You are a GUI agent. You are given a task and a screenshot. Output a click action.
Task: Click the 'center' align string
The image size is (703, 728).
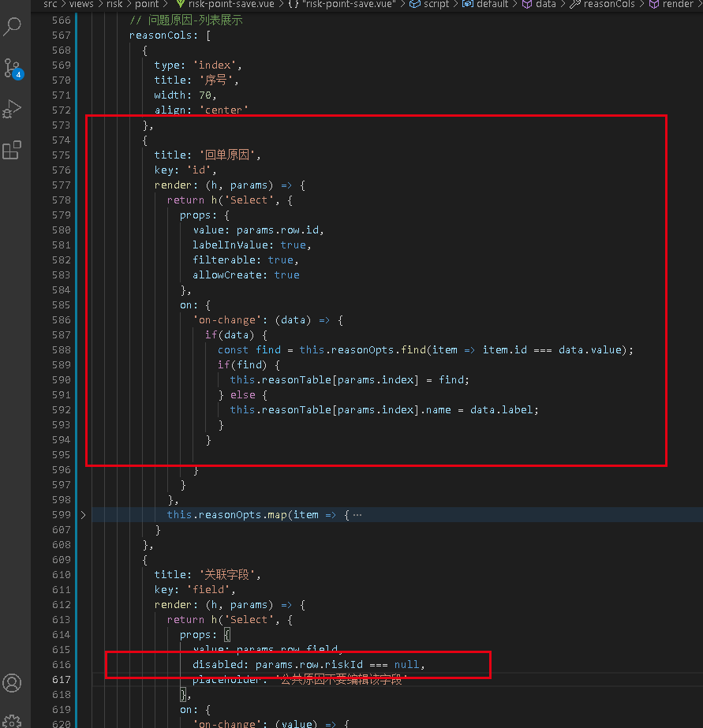224,110
